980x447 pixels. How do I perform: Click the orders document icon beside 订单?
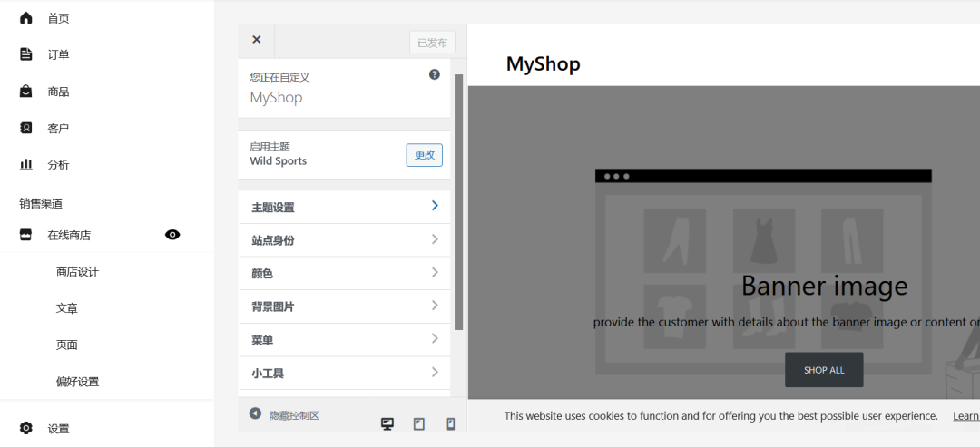pyautogui.click(x=25, y=54)
